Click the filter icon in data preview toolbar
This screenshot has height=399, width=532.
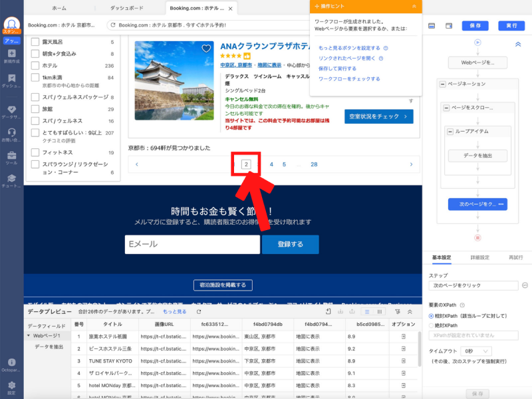coord(398,311)
